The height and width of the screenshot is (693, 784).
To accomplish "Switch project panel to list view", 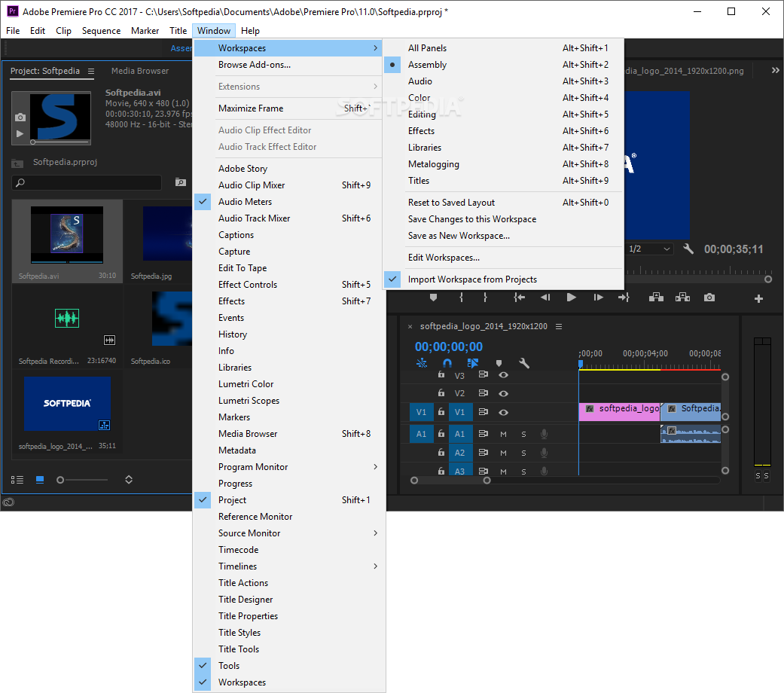I will [17, 480].
